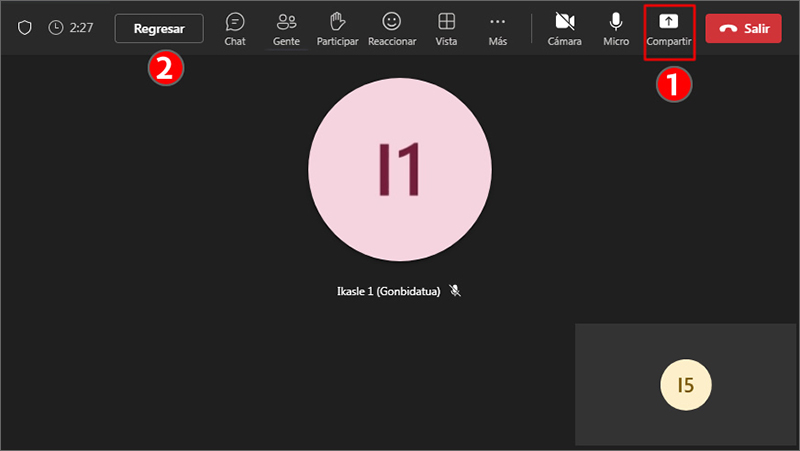The height and width of the screenshot is (451, 800).
Task: Toggle the Micro microphone
Action: click(x=616, y=28)
